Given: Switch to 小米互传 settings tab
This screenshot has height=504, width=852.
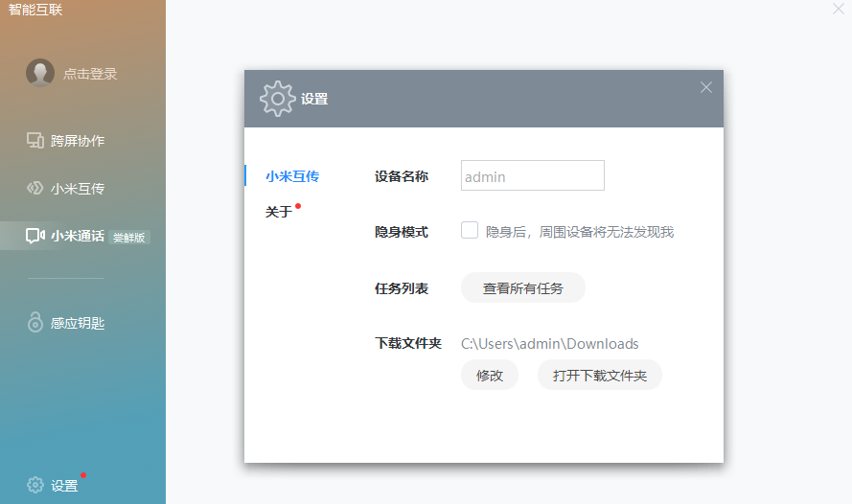Looking at the screenshot, I should (292, 176).
